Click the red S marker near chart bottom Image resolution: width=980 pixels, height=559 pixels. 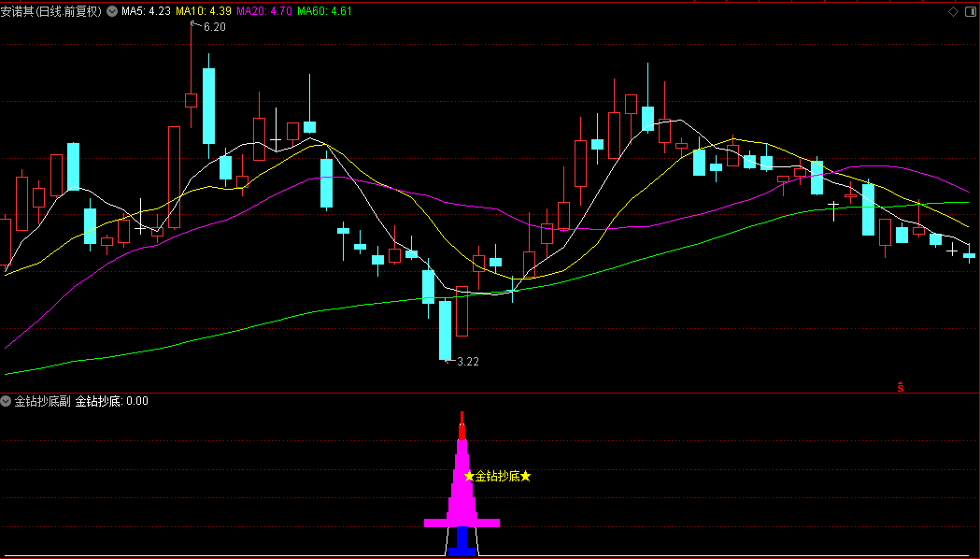pyautogui.click(x=900, y=387)
